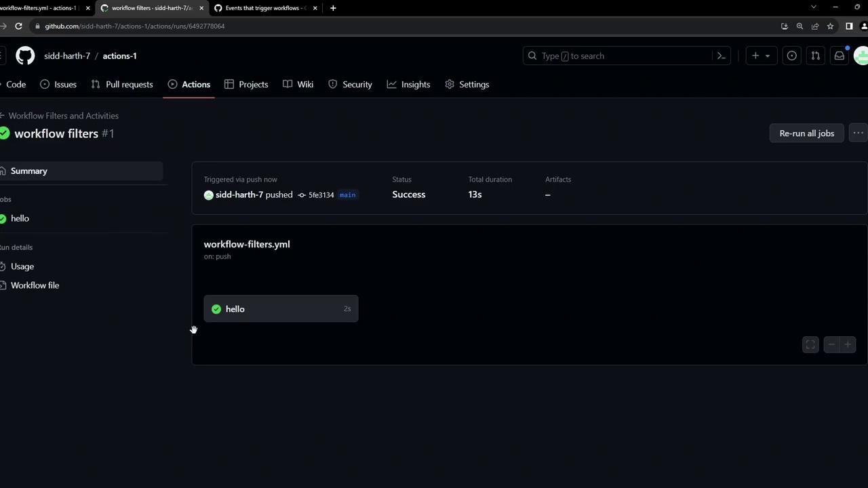This screenshot has height=488, width=868.
Task: Open a new browser tab
Action: coord(333,8)
